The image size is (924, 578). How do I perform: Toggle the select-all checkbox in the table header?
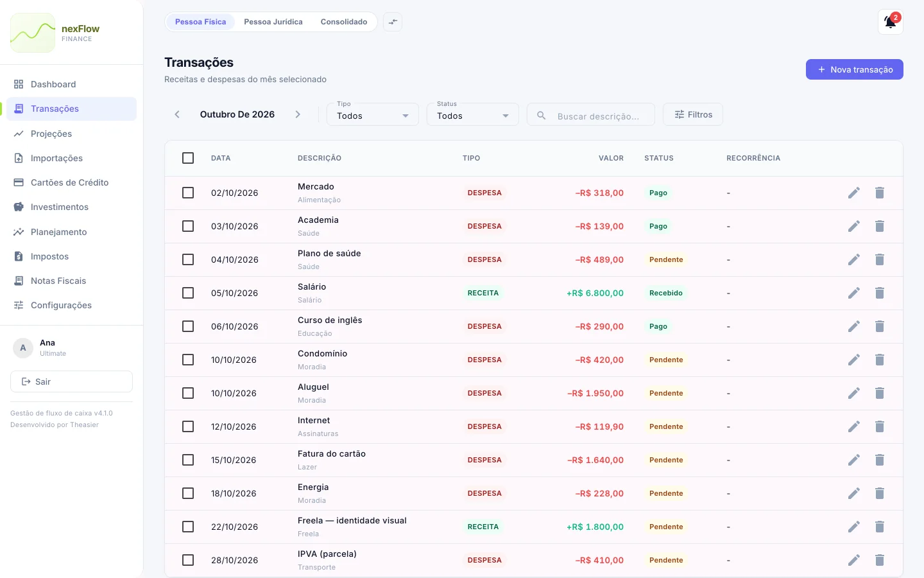coord(188,158)
